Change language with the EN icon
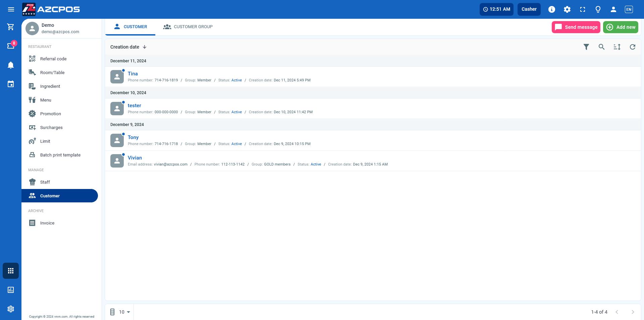 pyautogui.click(x=629, y=9)
